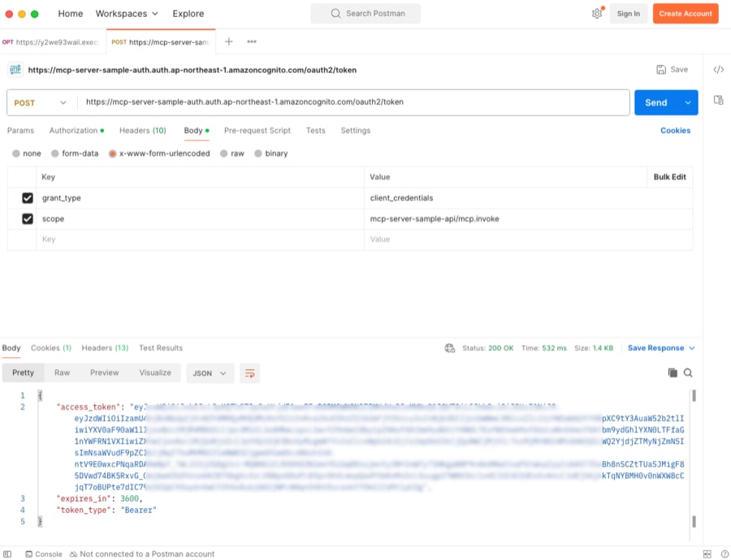Open the Headers (10) request tab
The width and height of the screenshot is (731, 560).
[143, 131]
